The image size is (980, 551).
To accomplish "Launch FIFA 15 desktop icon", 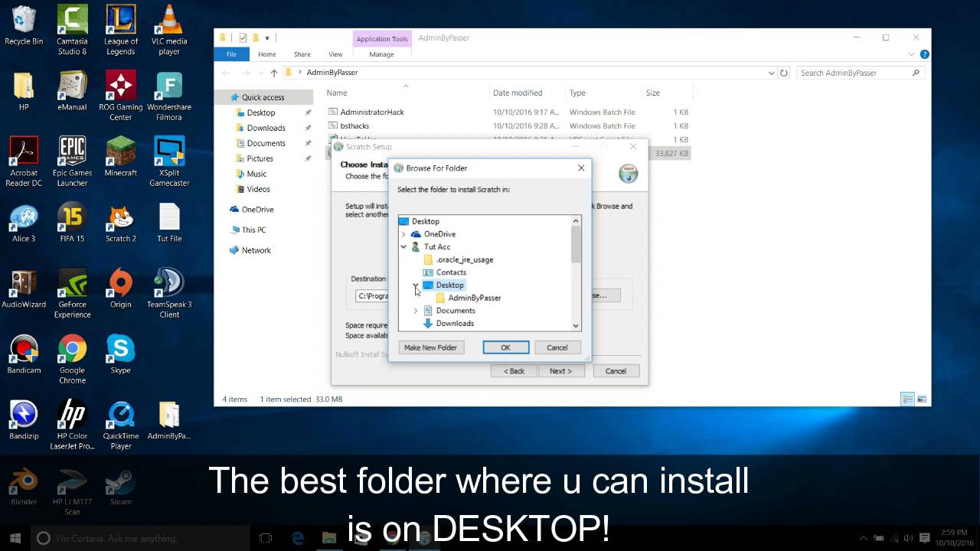I will coord(72,223).
